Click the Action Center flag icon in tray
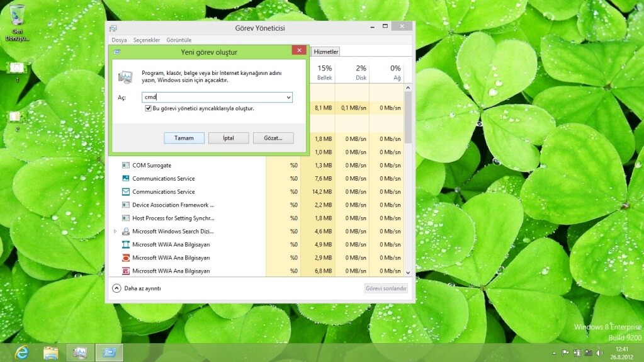The height and width of the screenshot is (362, 644). 565,353
